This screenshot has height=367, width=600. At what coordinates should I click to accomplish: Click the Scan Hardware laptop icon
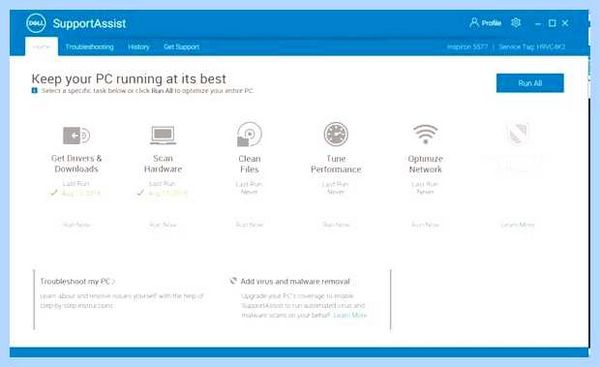pyautogui.click(x=163, y=135)
